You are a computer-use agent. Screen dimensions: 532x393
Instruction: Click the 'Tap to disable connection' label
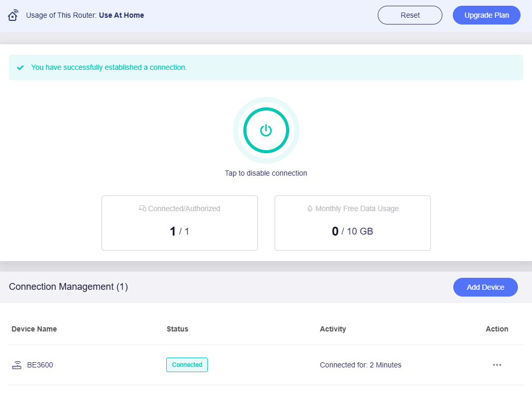point(266,173)
